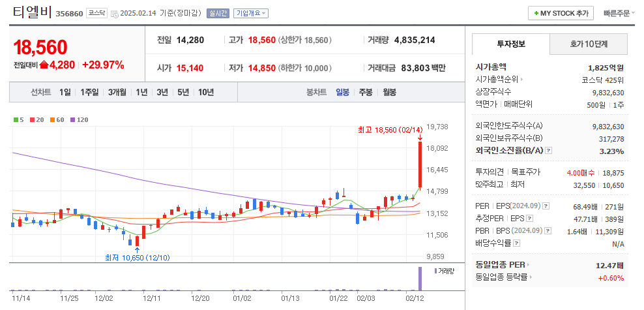Expand the 동일업종 PER arrow

point(528,265)
